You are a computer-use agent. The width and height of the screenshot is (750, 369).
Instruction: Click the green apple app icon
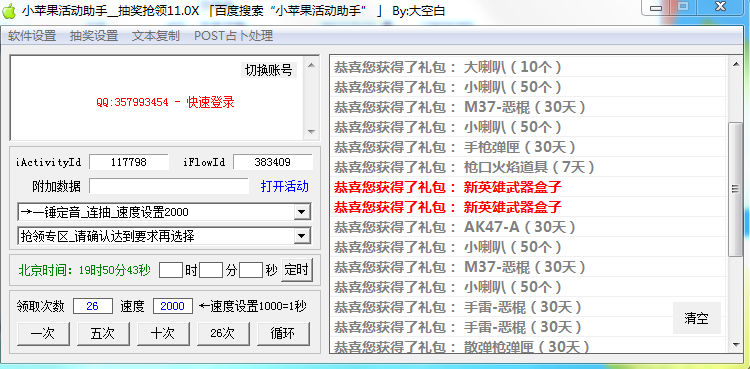pyautogui.click(x=9, y=11)
